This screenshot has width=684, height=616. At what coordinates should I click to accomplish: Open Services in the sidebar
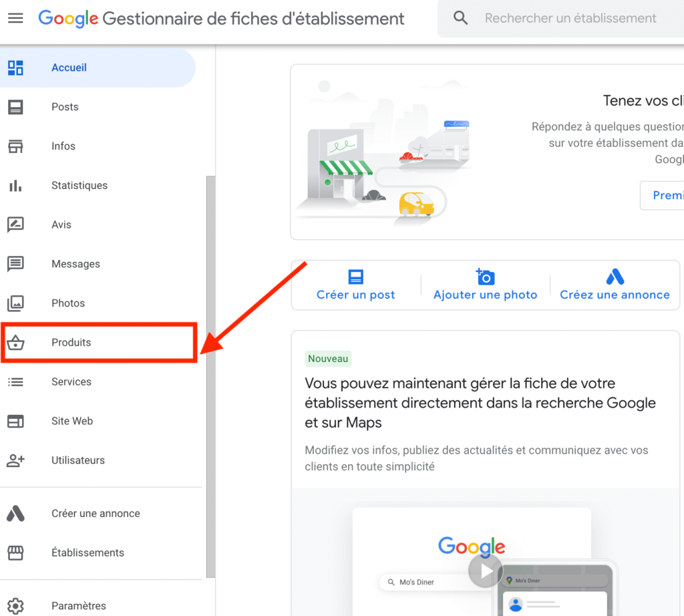coord(98,381)
